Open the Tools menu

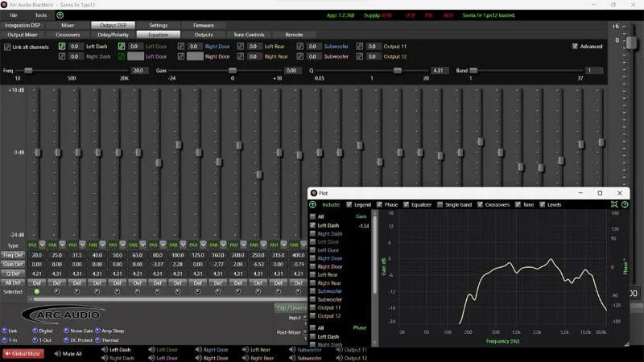coord(41,15)
